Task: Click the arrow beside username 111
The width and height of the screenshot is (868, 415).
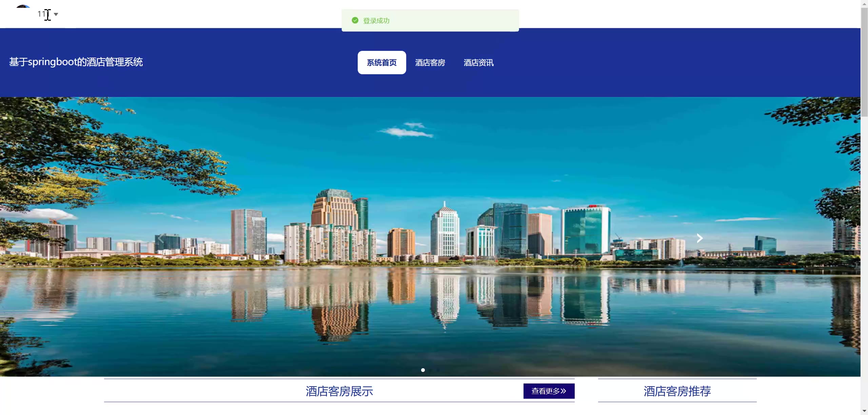Action: (x=56, y=14)
